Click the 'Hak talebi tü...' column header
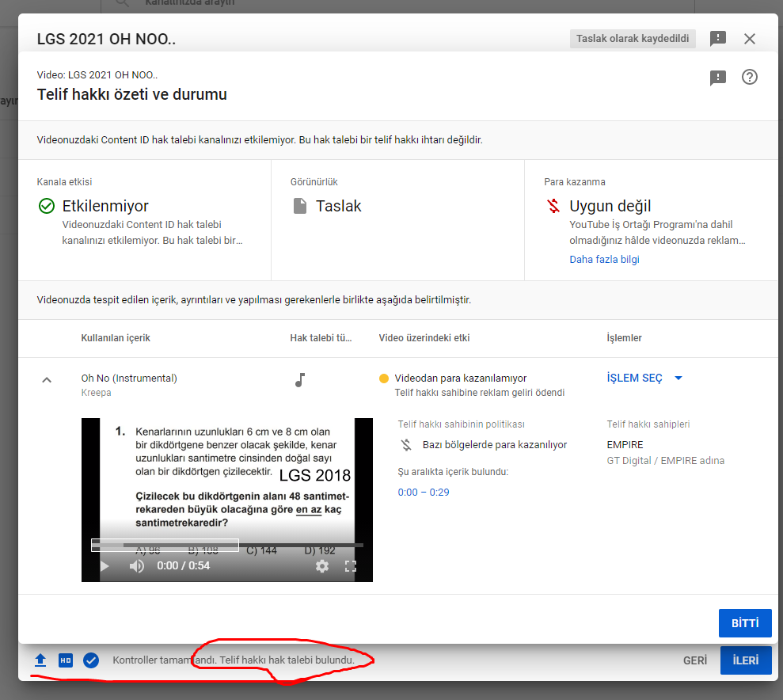The width and height of the screenshot is (783, 700). pos(321,338)
